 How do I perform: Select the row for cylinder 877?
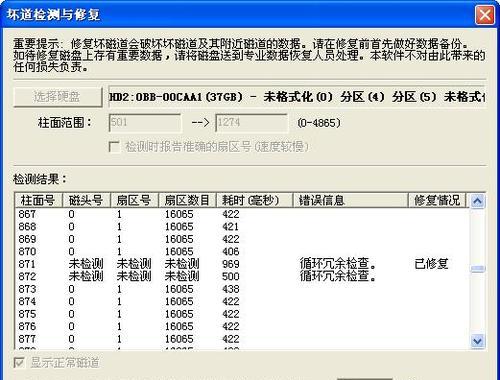coord(242,339)
